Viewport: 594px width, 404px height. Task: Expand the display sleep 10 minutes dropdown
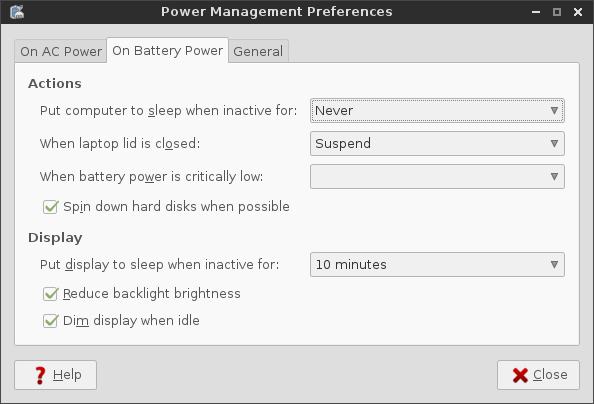(437, 265)
